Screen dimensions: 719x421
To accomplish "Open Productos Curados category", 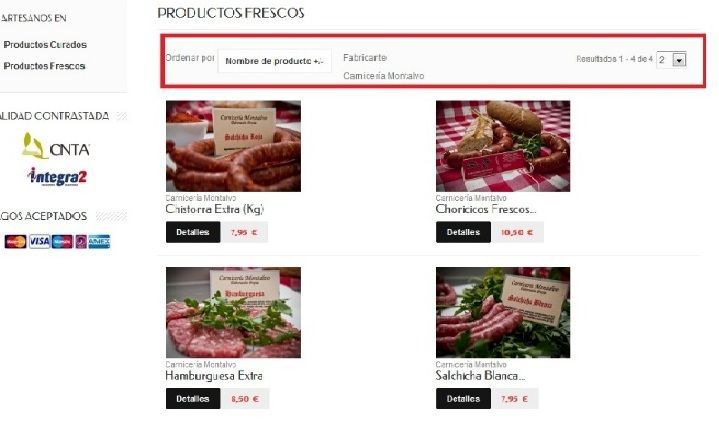I will (x=45, y=44).
